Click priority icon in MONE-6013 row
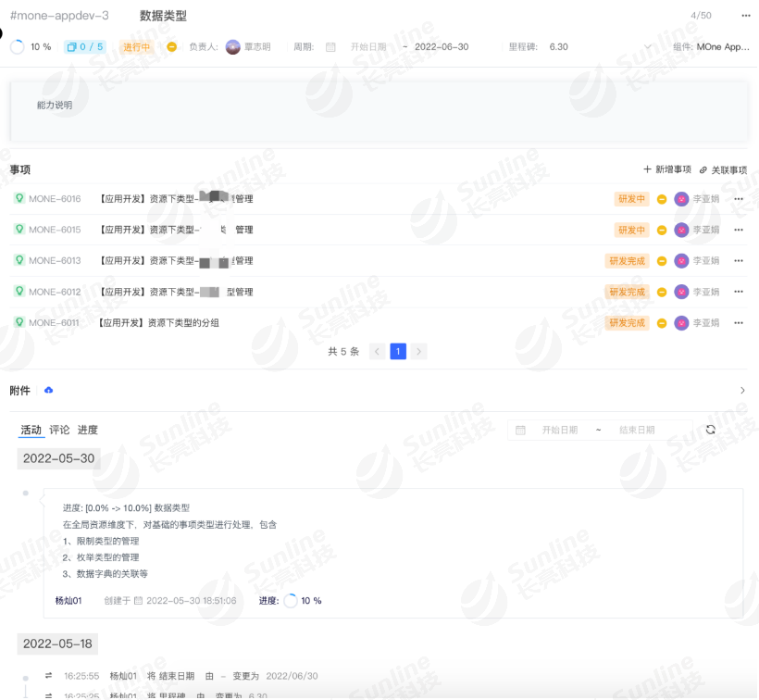The width and height of the screenshot is (759, 700). [x=662, y=261]
